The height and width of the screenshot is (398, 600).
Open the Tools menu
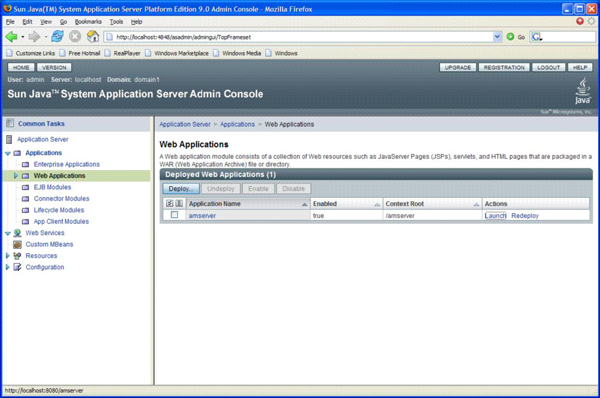tap(116, 22)
